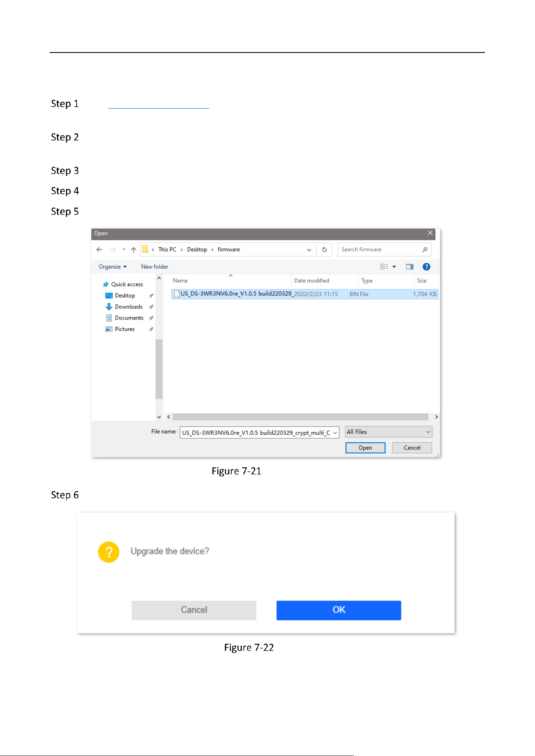Unpin Pictures using its pin icon
This screenshot has width=535, height=756.
(151, 329)
